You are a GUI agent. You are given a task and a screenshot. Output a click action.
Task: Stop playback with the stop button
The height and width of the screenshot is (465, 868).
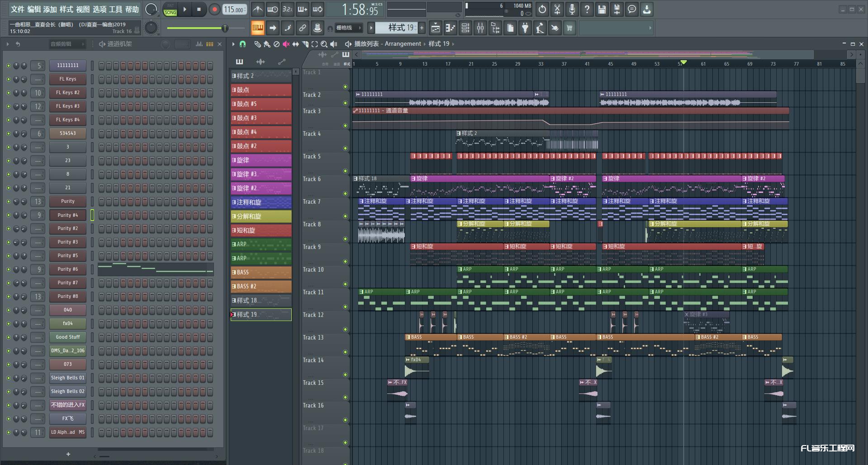tap(199, 9)
